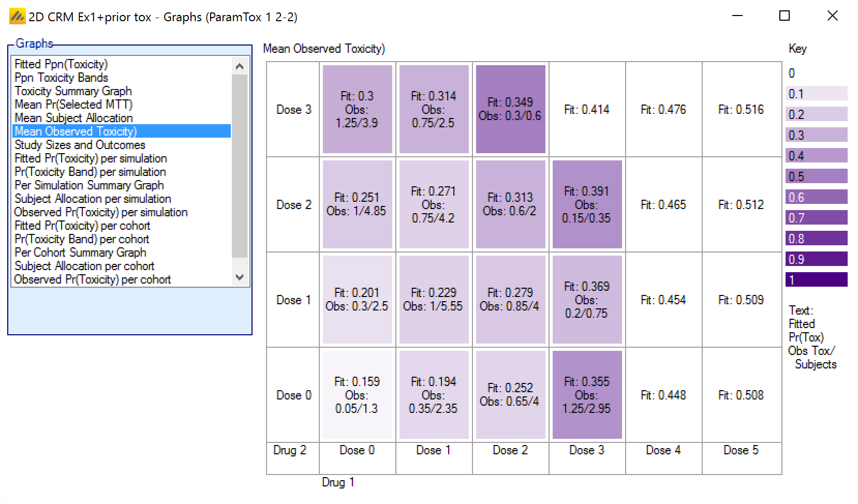Open Per Simulation Summary Graph
Screen dimensions: 858x504
pos(89,185)
